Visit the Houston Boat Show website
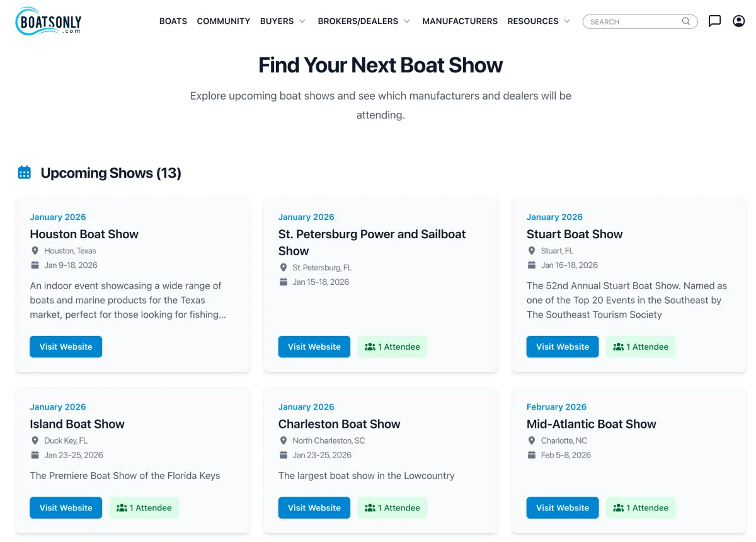756x542 pixels. click(66, 347)
